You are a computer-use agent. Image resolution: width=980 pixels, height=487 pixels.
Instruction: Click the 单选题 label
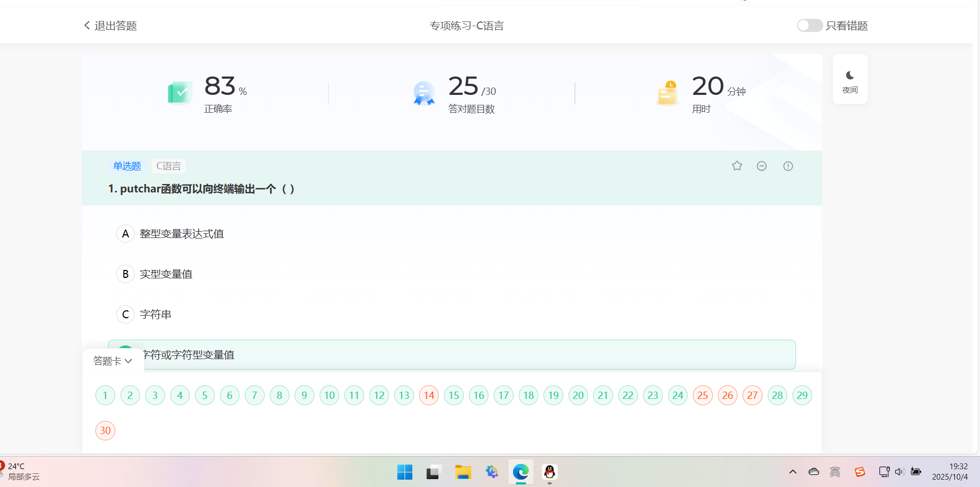[127, 166]
